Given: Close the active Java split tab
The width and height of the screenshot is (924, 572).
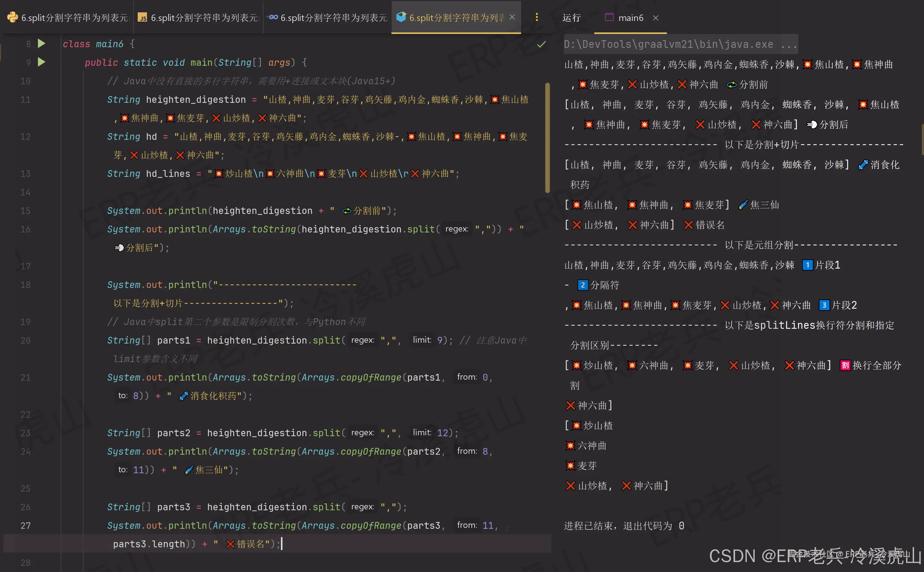Looking at the screenshot, I should (x=512, y=17).
